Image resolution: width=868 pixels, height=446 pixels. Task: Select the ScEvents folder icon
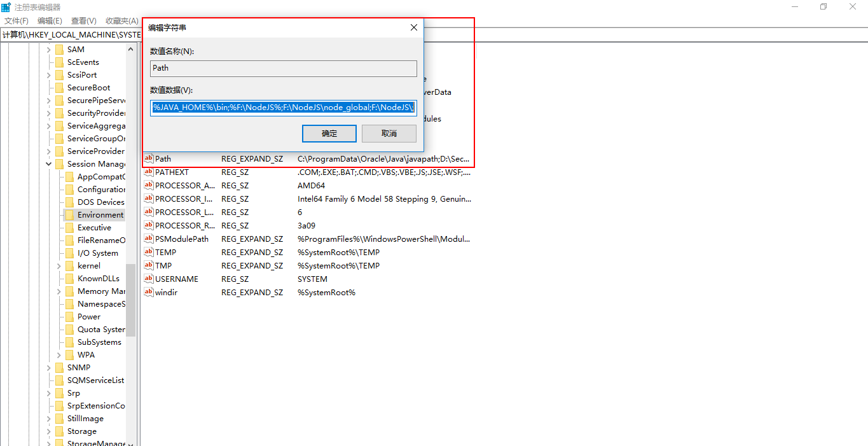coord(60,62)
